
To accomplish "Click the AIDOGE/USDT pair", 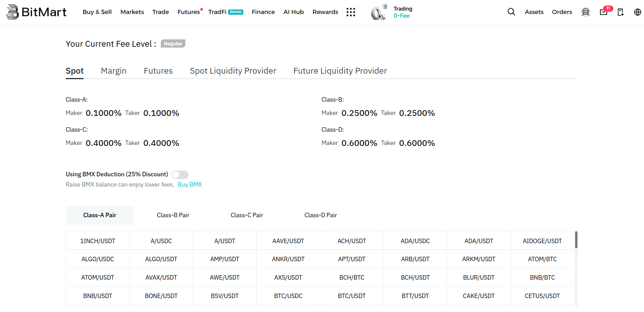I will [x=542, y=241].
